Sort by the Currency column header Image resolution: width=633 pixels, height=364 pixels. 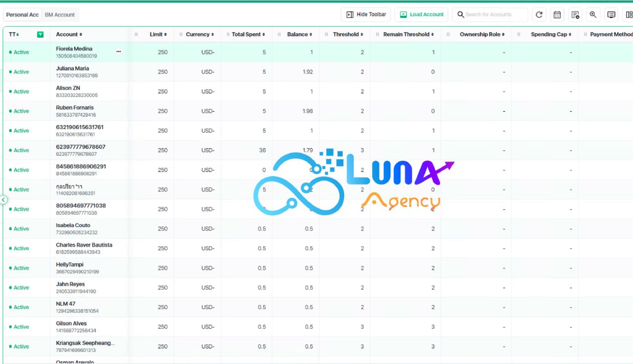[200, 35]
